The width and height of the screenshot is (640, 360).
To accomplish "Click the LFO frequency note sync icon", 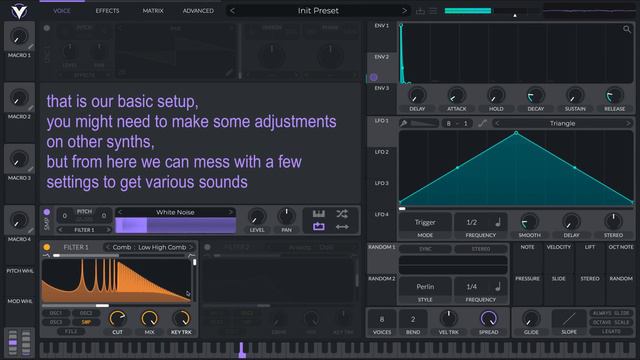I will pos(498,222).
